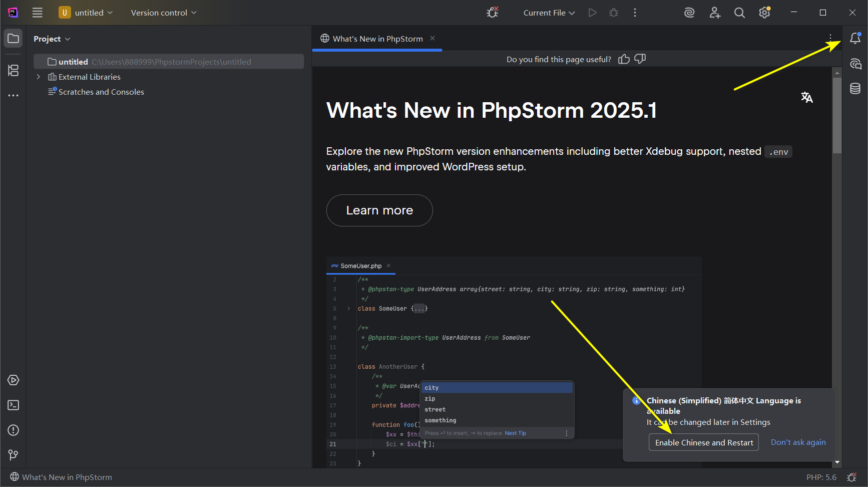Open Search Everywhere magnifier
Viewport: 868px width, 487px height.
click(x=739, y=13)
